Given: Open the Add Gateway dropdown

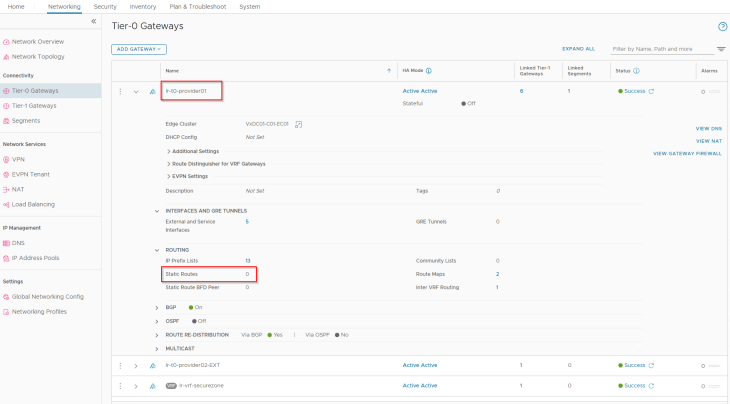Looking at the screenshot, I should click(x=138, y=48).
